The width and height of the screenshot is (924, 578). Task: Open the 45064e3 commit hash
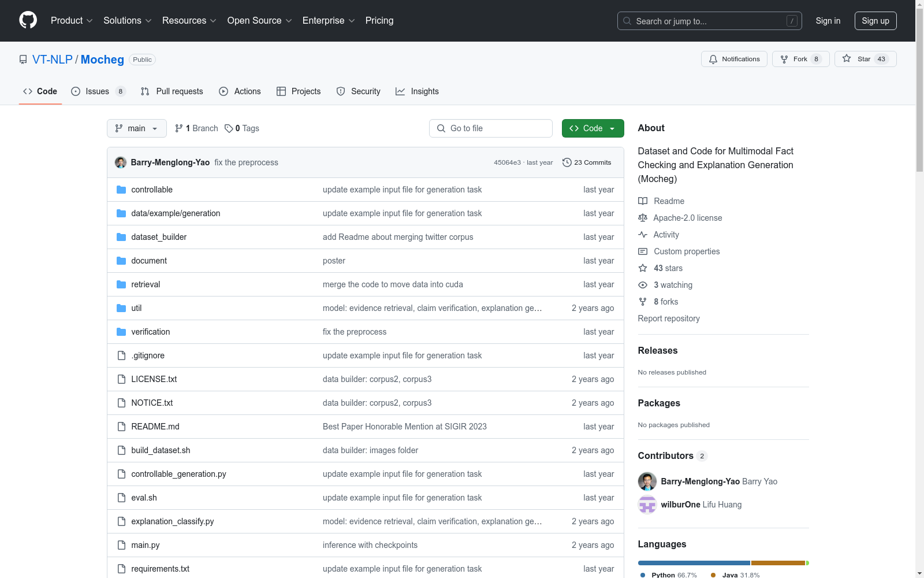coord(507,162)
